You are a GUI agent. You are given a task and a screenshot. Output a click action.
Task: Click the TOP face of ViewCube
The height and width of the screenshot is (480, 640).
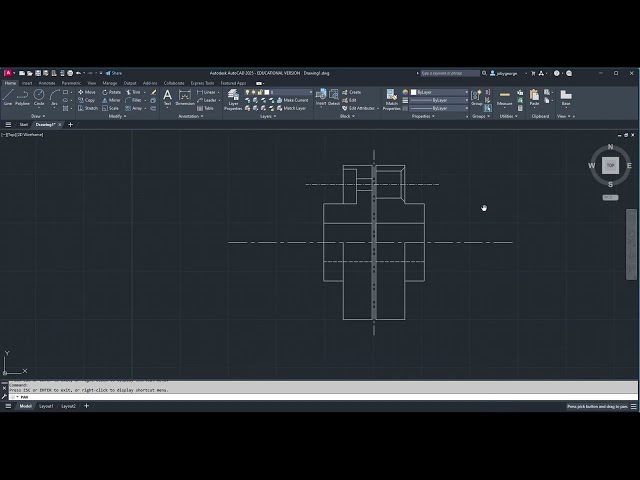(610, 165)
